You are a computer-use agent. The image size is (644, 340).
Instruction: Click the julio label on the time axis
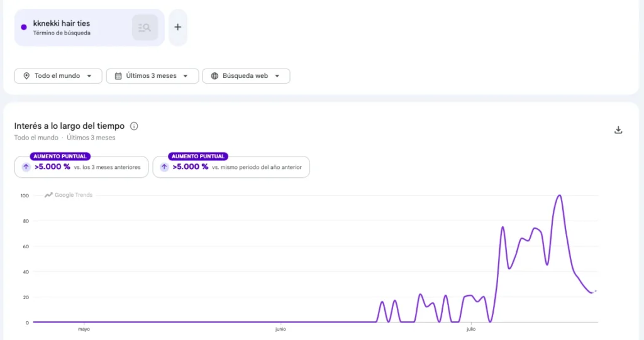471,329
